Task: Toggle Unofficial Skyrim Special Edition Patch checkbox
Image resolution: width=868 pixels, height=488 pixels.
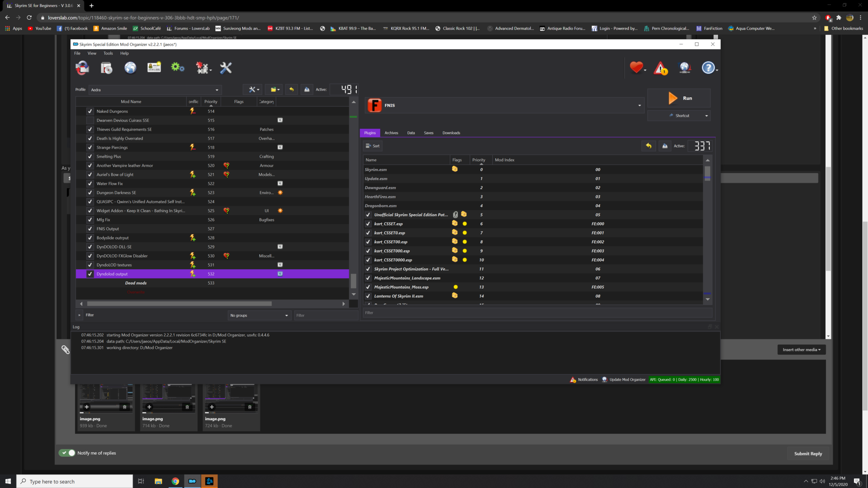Action: click(x=368, y=215)
